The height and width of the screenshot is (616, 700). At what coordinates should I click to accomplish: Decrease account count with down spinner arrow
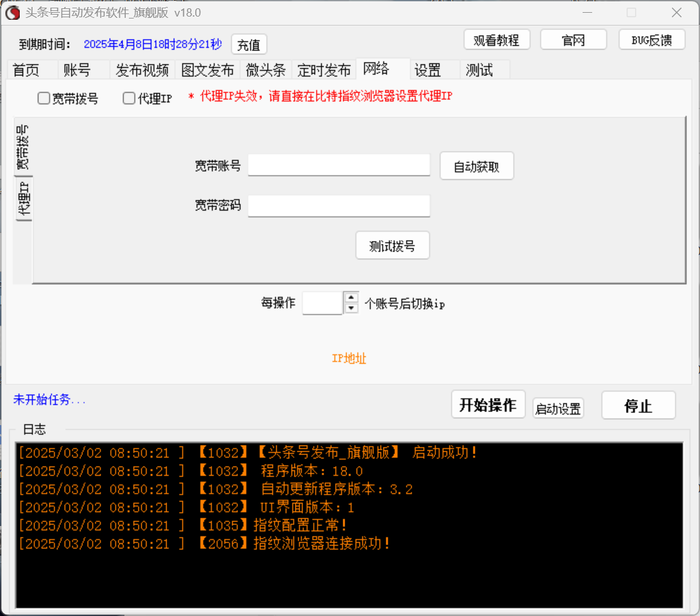[352, 308]
